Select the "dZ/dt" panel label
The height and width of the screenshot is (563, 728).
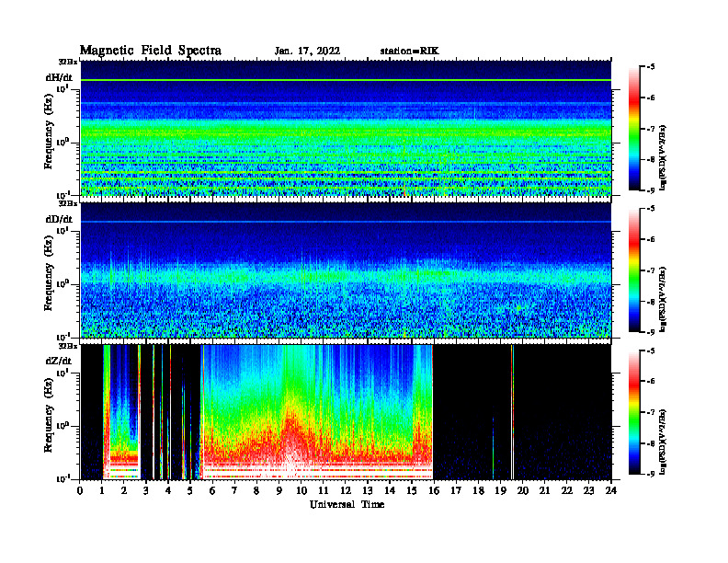coord(59,361)
